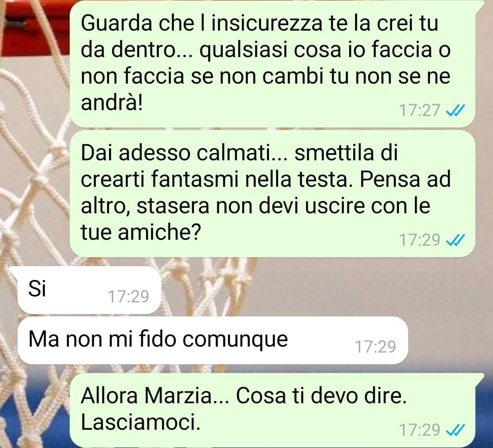Select the 'Guarda che l insicurezza' message bubble

(272, 63)
